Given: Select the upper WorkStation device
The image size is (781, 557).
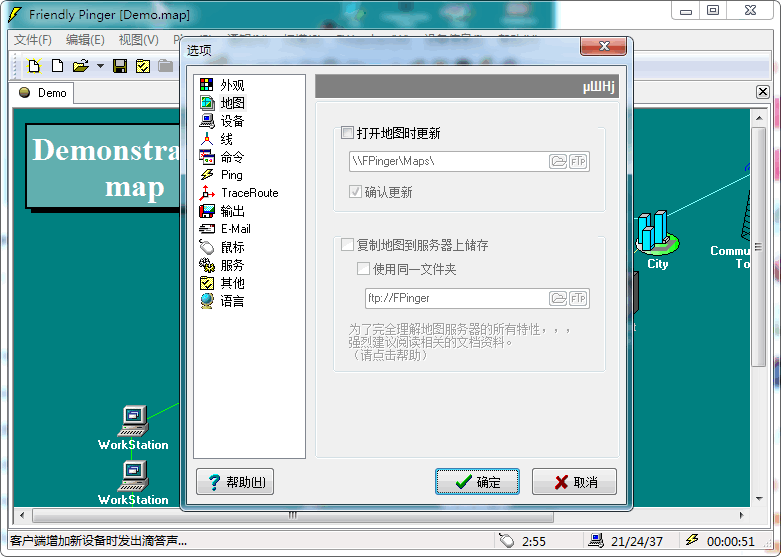Looking at the screenshot, I should click(x=134, y=428).
